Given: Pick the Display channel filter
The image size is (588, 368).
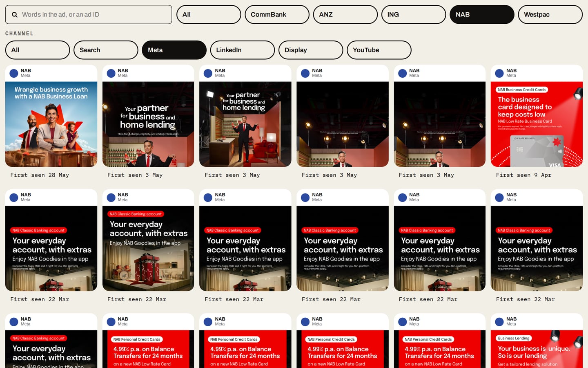Looking at the screenshot, I should point(311,50).
